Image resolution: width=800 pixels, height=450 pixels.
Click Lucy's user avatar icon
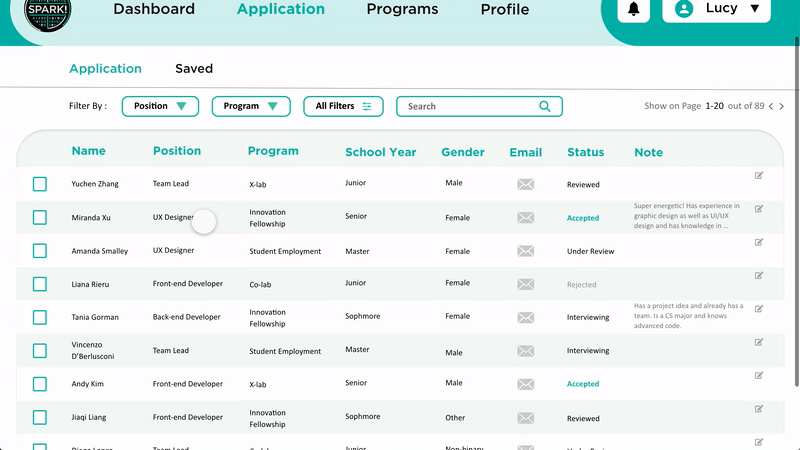(x=684, y=9)
